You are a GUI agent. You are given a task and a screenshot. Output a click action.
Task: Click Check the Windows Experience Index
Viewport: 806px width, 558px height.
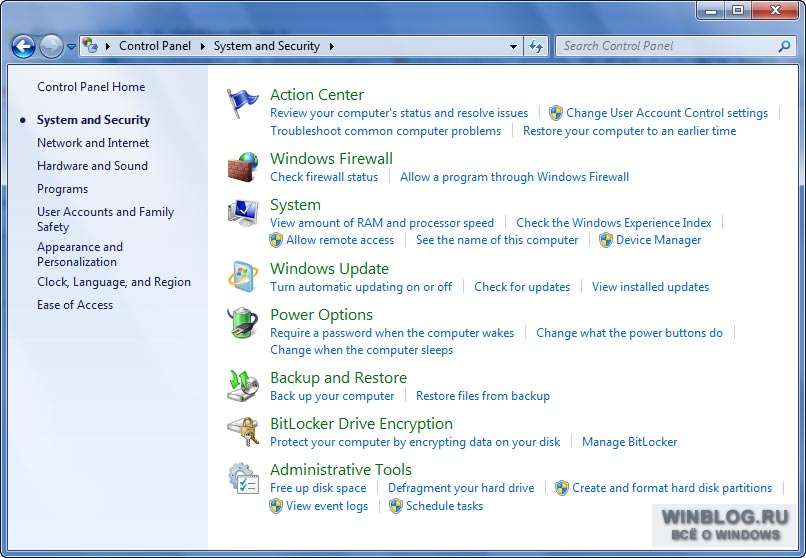(613, 223)
